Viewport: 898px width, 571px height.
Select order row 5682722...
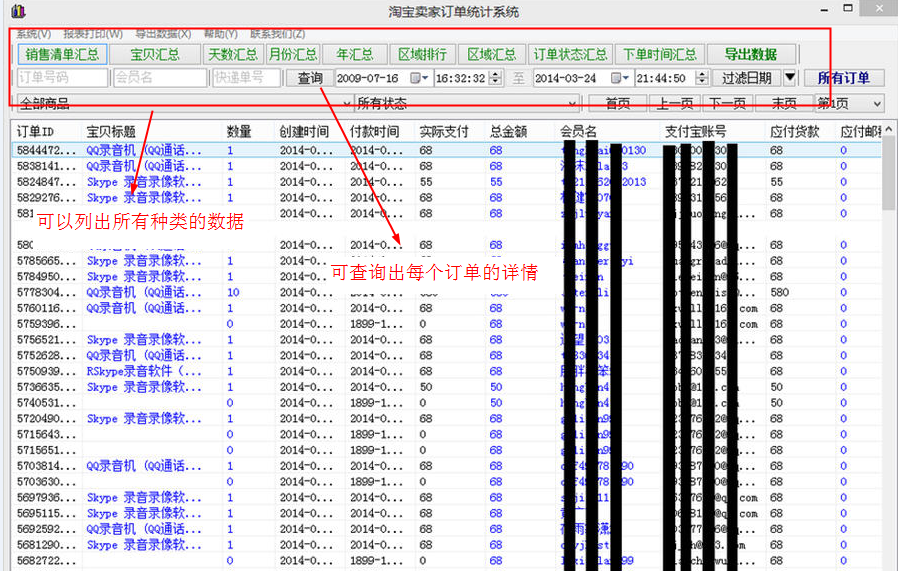pyautogui.click(x=447, y=561)
